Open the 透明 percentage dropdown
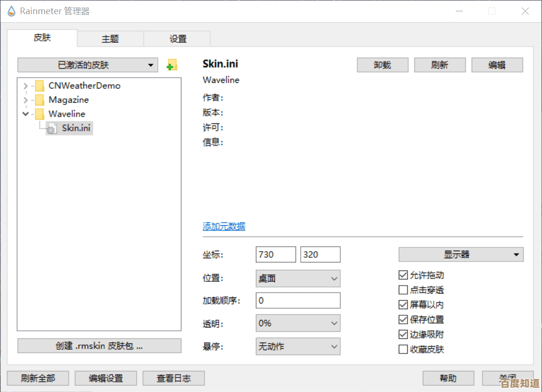Image resolution: width=542 pixels, height=392 pixels. (298, 323)
